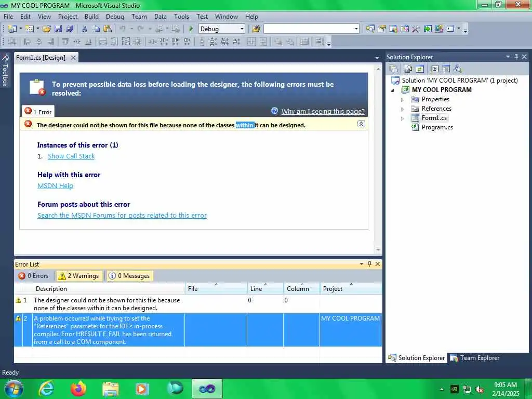Screen dimensions: 532x399
Task: Collapse the designer error details chevron
Action: tap(361, 124)
